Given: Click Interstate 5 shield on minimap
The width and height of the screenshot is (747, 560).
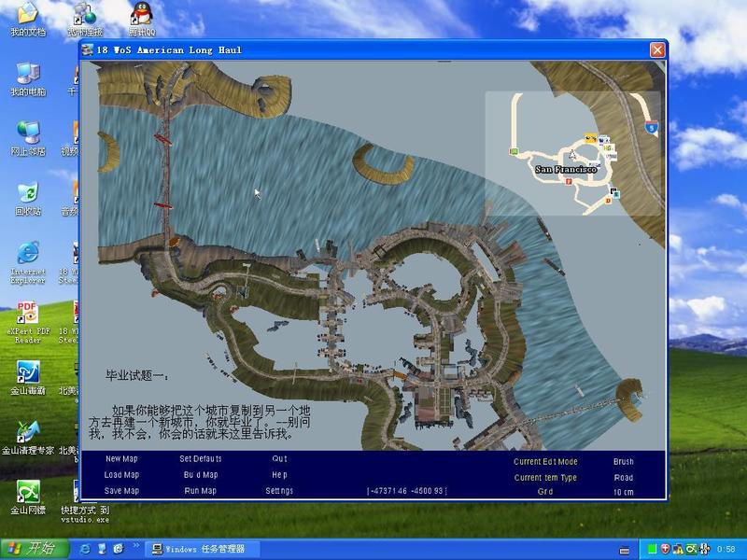Looking at the screenshot, I should click(652, 127).
